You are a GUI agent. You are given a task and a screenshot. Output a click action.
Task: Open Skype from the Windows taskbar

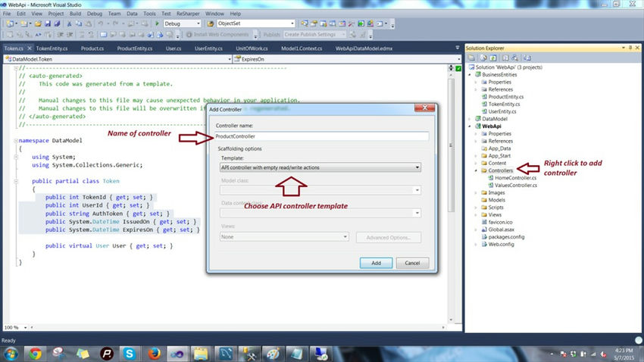click(130, 354)
